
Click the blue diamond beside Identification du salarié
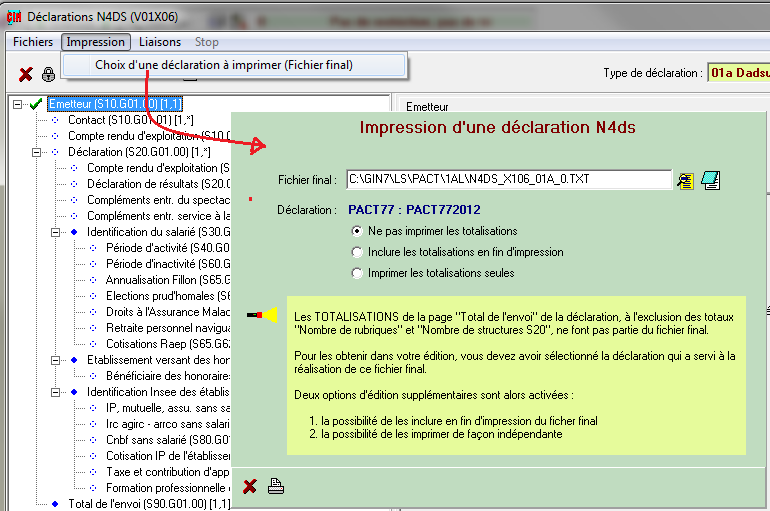pyautogui.click(x=74, y=232)
